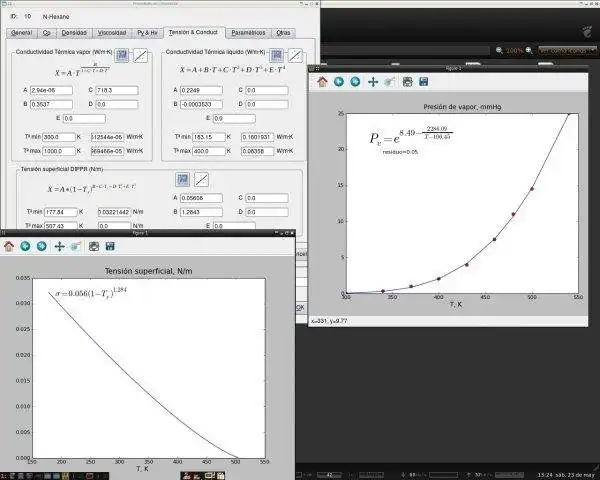The height and width of the screenshot is (480, 600).
Task: Click Home icon in surface tension figure
Action: (9, 246)
